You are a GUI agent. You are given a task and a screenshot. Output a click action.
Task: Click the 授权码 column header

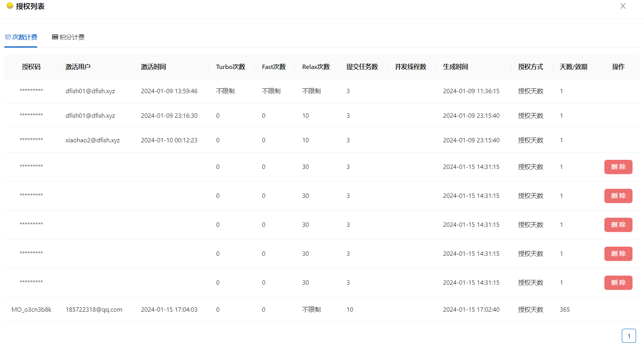tap(31, 67)
